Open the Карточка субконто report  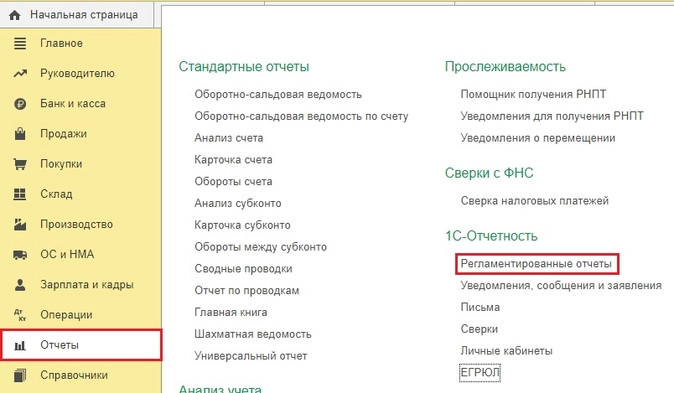242,225
